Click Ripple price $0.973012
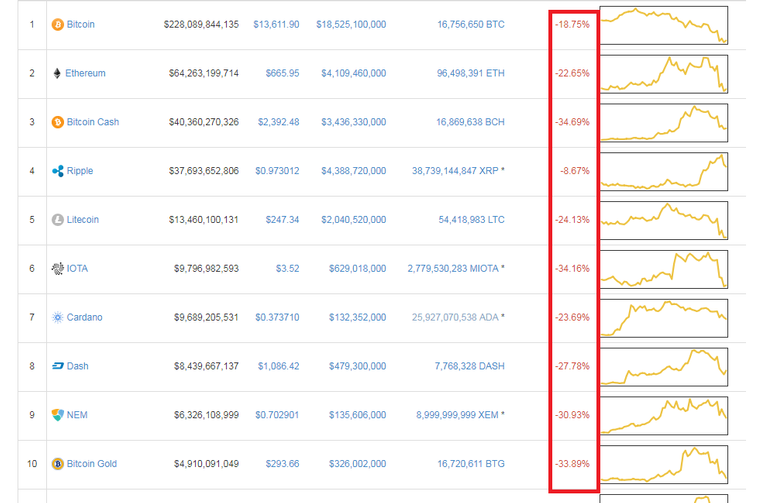The width and height of the screenshot is (768, 503). [277, 171]
